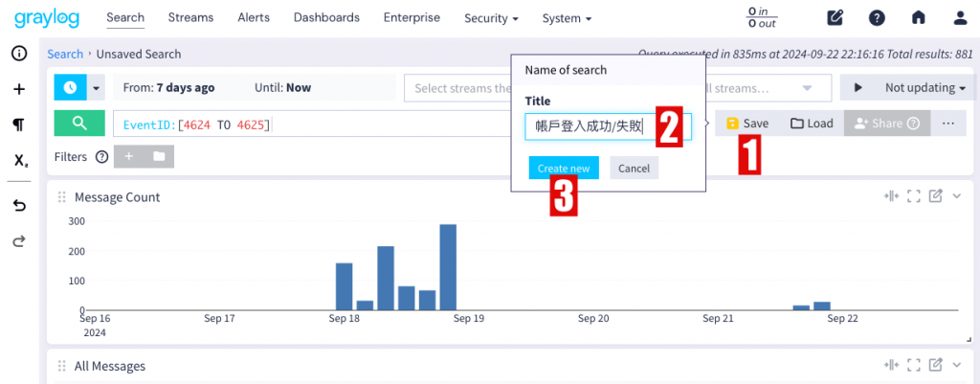980x384 pixels.
Task: Add a new filter with plus button
Action: 129,156
